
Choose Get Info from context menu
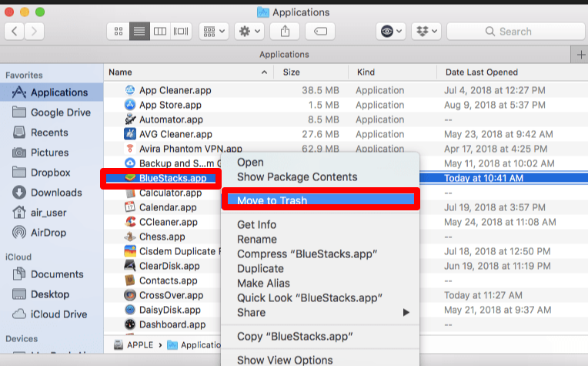click(x=320, y=224)
